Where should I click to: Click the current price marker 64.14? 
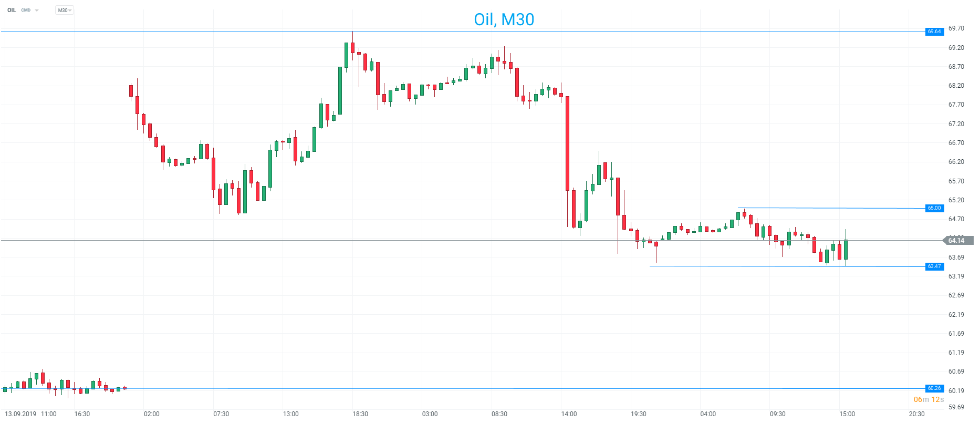point(956,241)
